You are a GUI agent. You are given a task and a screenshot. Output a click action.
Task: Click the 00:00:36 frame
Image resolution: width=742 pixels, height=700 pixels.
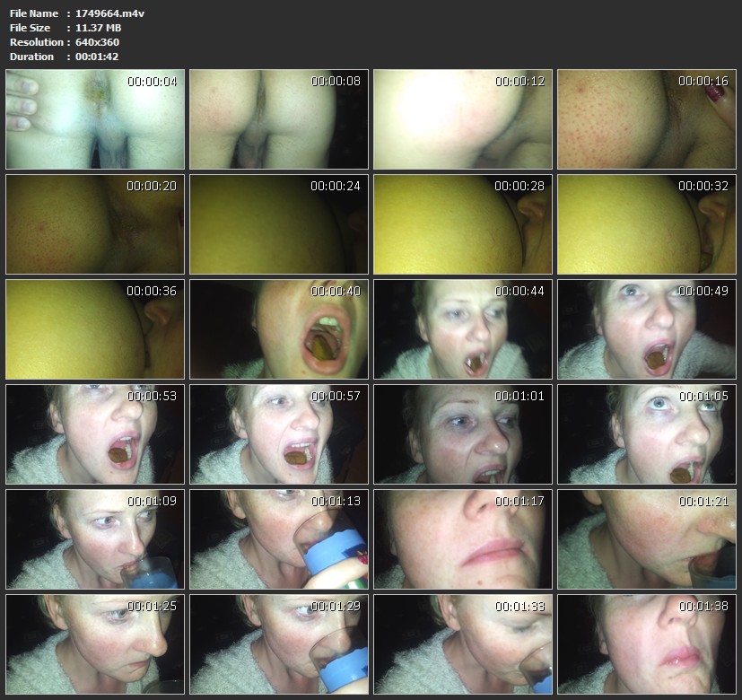pos(95,329)
